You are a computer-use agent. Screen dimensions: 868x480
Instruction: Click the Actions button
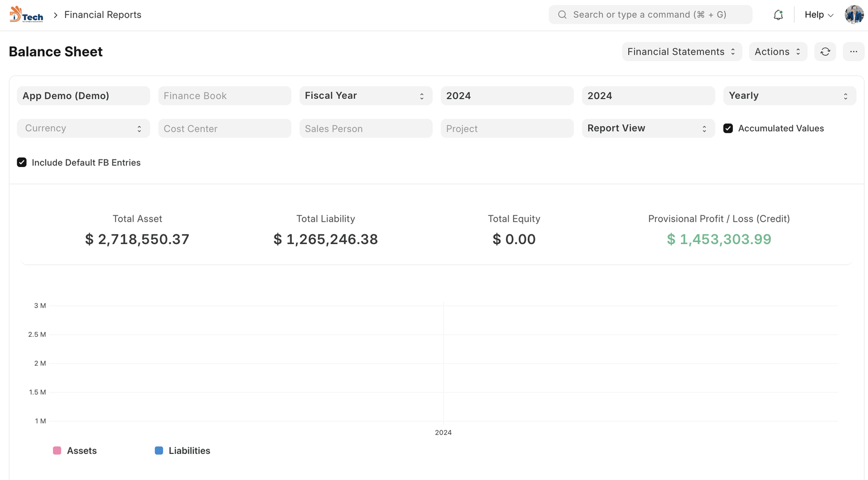(x=777, y=52)
